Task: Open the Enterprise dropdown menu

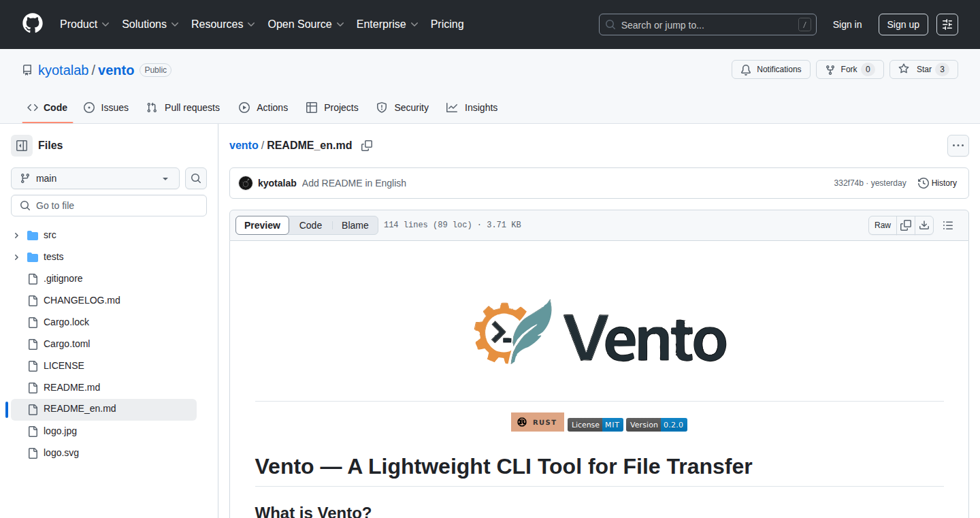Action: [387, 25]
